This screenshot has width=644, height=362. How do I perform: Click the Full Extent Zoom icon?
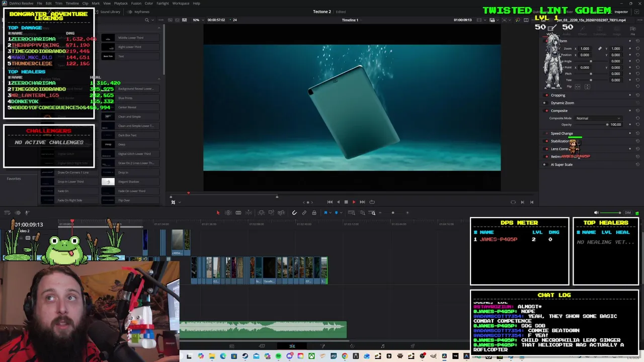[x=352, y=213]
